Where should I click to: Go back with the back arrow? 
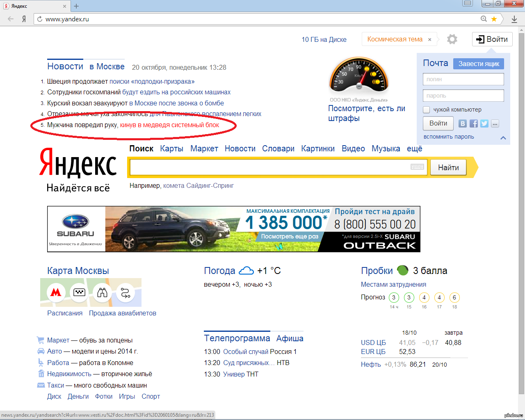tap(11, 19)
